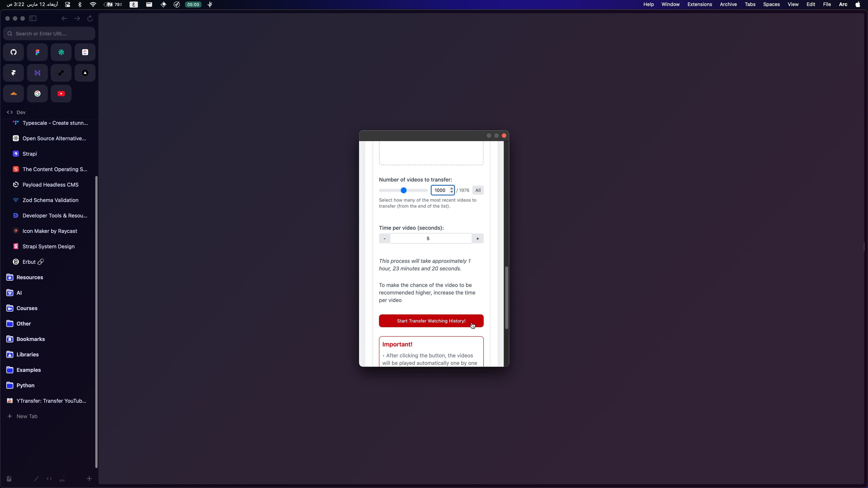The image size is (868, 488).
Task: Expand the Resources folder
Action: (30, 277)
